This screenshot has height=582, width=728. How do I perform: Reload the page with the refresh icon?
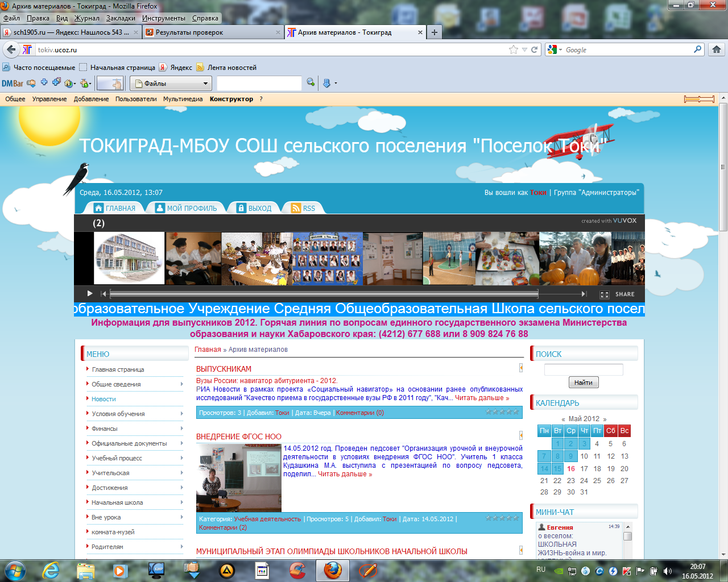point(535,49)
